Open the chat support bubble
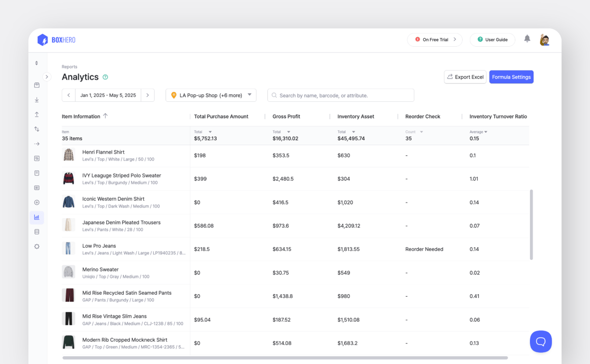 coord(540,341)
